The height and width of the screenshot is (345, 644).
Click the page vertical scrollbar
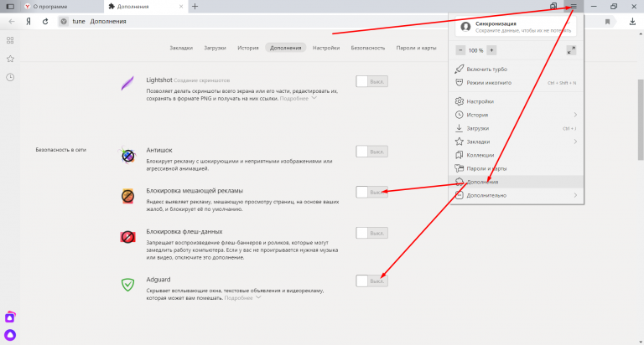[x=641, y=119]
